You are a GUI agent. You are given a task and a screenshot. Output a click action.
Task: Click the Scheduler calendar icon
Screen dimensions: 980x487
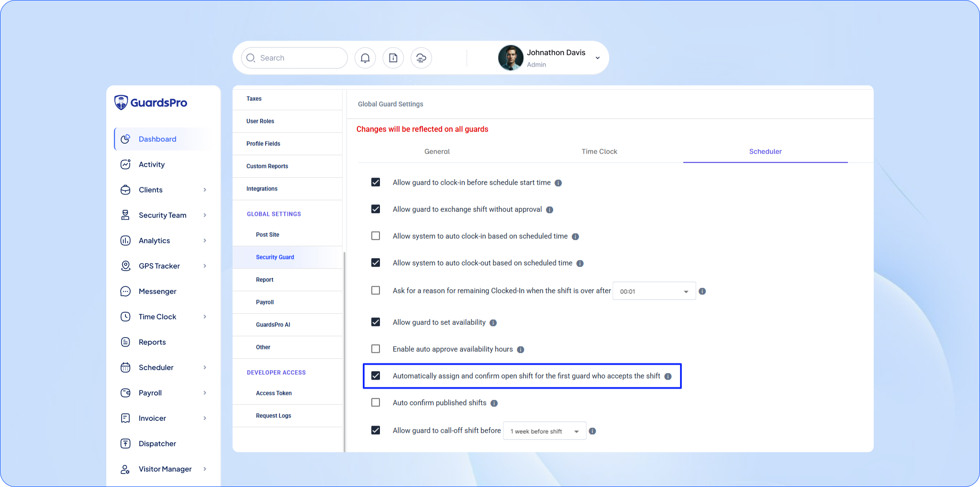tap(125, 367)
